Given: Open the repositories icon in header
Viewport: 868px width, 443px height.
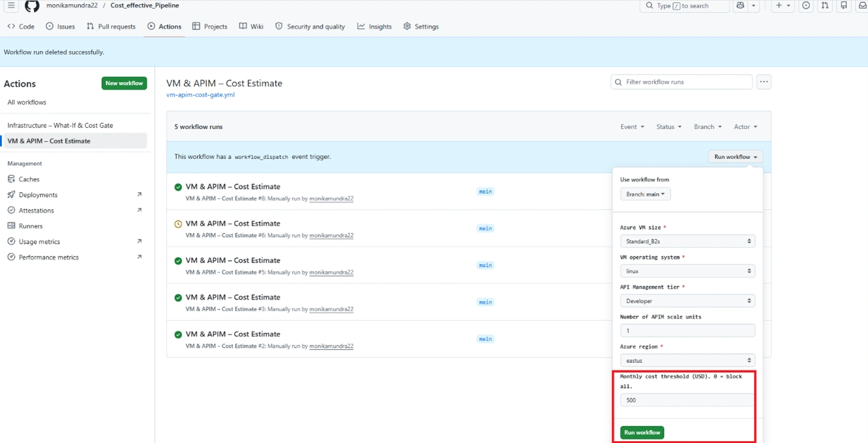Looking at the screenshot, I should point(844,5).
